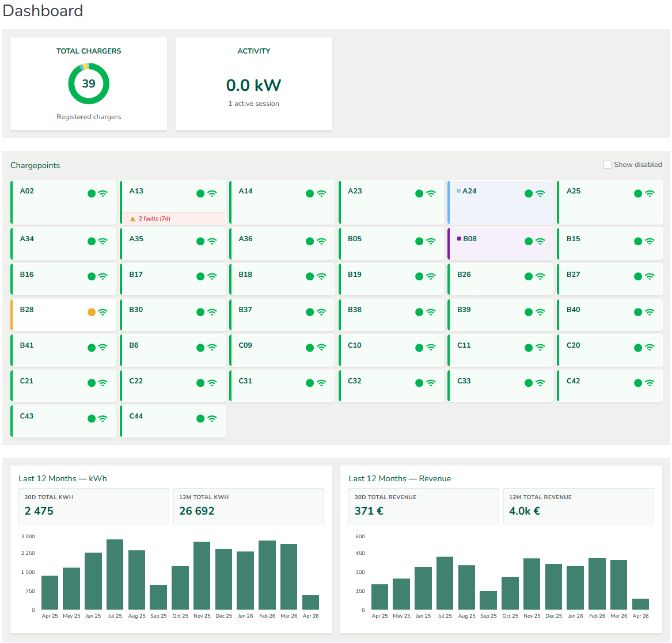This screenshot has height=643, width=672.
Task: Click the 12M Total Revenue stat box
Action: click(x=578, y=506)
